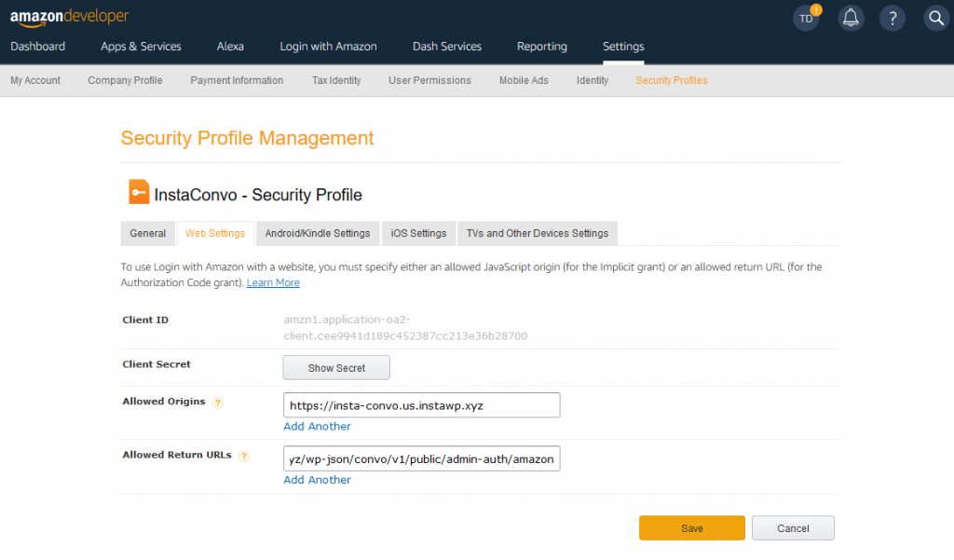Open Payment Information settings
Image resolution: width=954 pixels, height=560 pixels.
click(237, 80)
